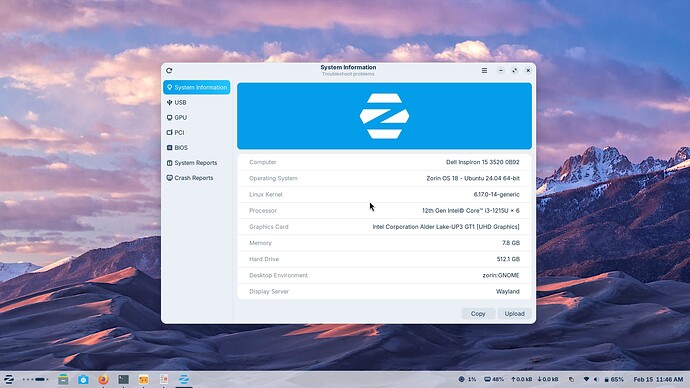Screen dimensions: 690x388
Task: Open the clock showing Feb 15 11:46 AM
Action: (x=658, y=379)
